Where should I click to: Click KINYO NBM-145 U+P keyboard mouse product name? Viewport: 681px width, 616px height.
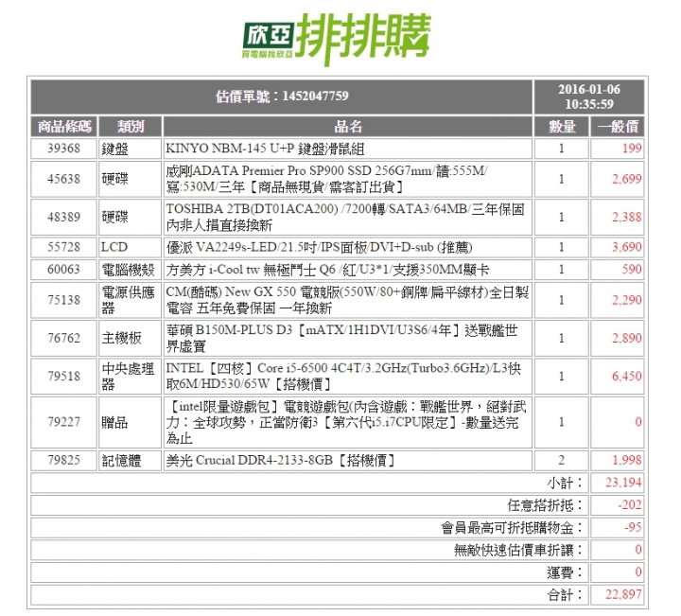coord(265,149)
